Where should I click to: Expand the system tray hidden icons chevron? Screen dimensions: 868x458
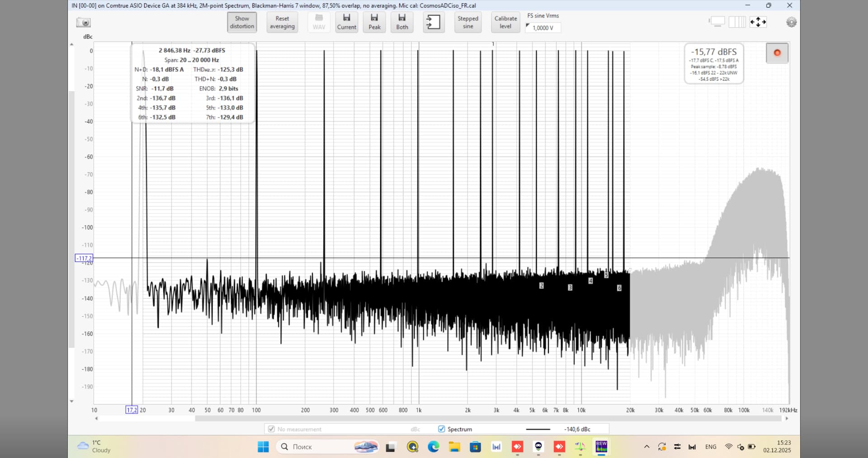pyautogui.click(x=647, y=447)
